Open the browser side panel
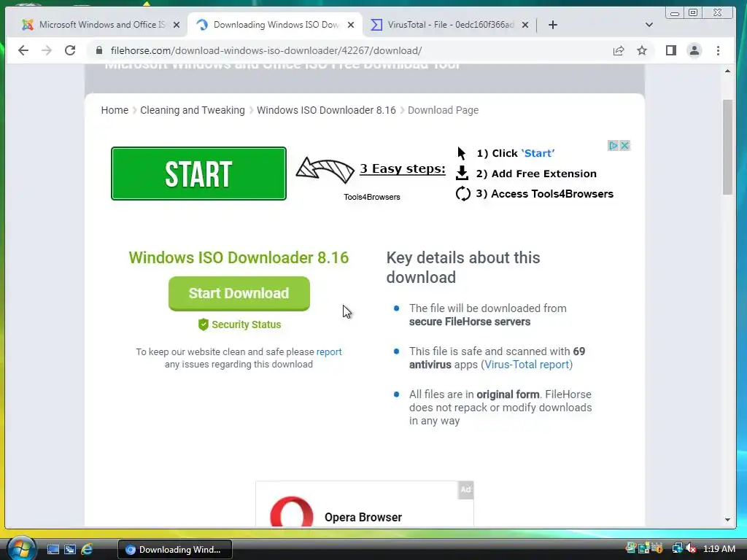 click(x=671, y=50)
